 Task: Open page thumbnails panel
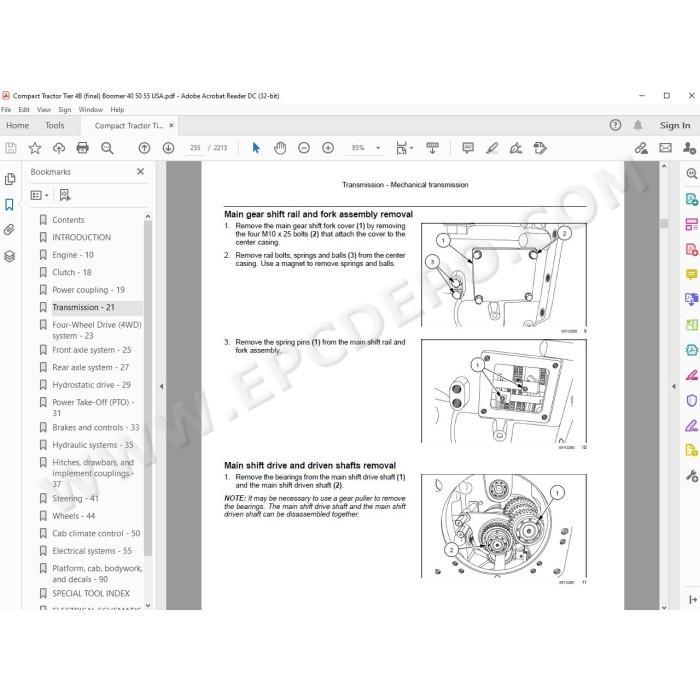pyautogui.click(x=9, y=179)
